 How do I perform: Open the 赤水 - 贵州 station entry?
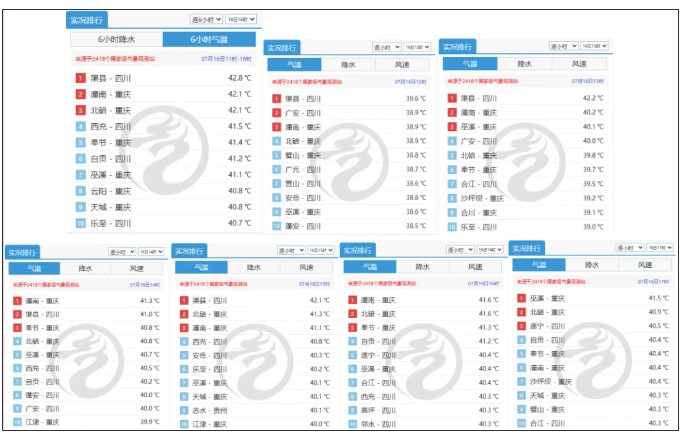tap(209, 411)
